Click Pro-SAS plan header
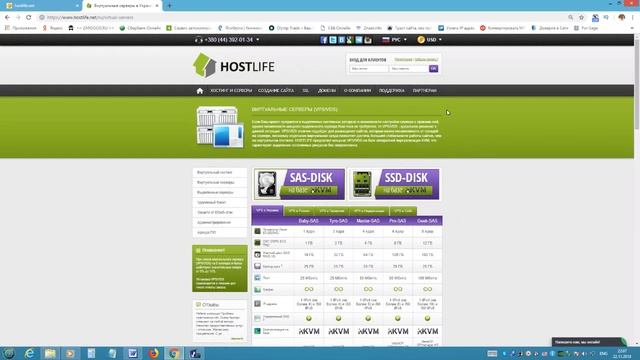This screenshot has width=640, height=360. [398, 221]
